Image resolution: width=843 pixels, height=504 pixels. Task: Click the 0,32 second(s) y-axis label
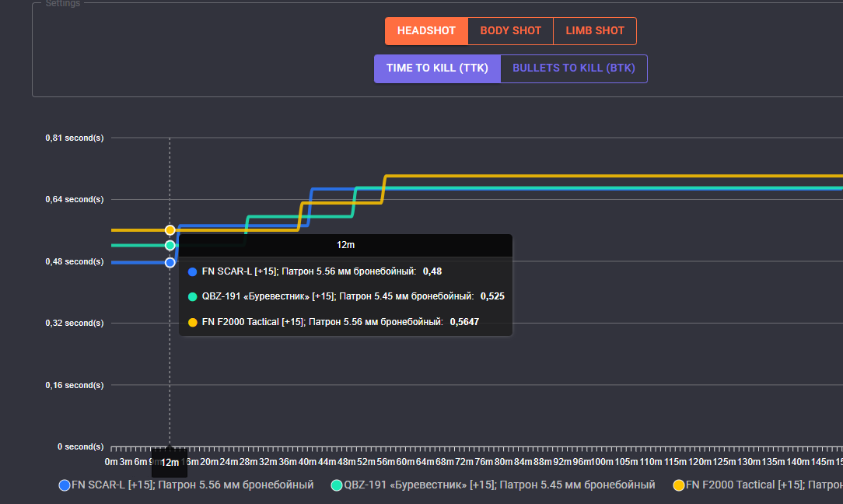(74, 323)
